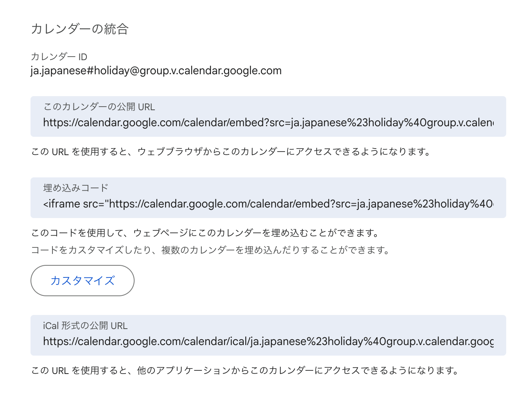Click the description about access from other applications
The height and width of the screenshot is (415, 532).
[245, 370]
